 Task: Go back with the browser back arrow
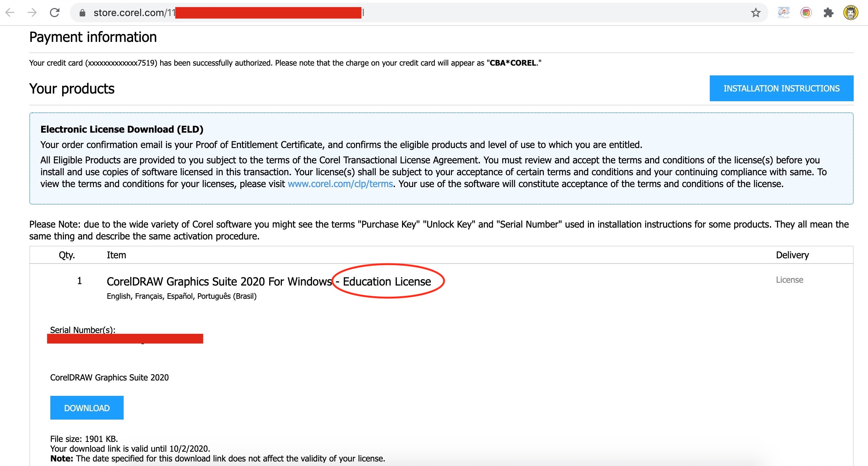pyautogui.click(x=10, y=13)
